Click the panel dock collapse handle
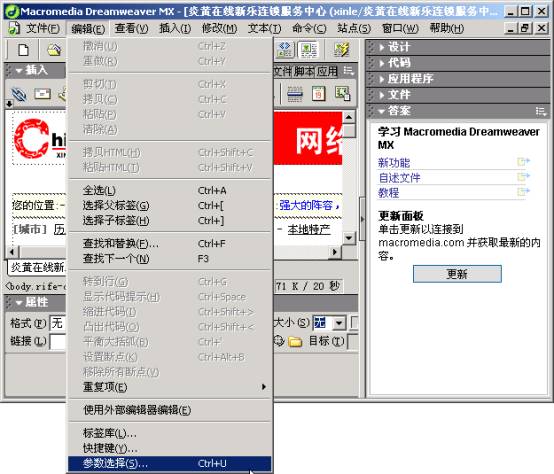The width and height of the screenshot is (554, 474). [x=362, y=219]
